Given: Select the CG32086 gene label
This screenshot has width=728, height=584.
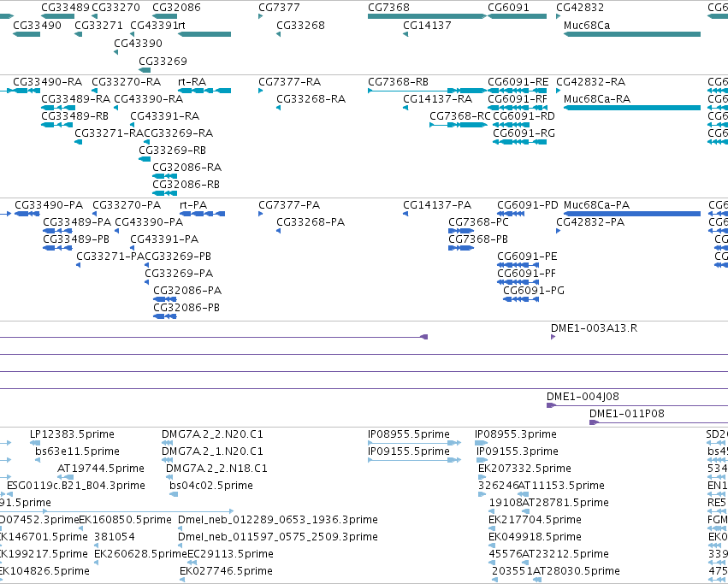Looking at the screenshot, I should tap(176, 8).
